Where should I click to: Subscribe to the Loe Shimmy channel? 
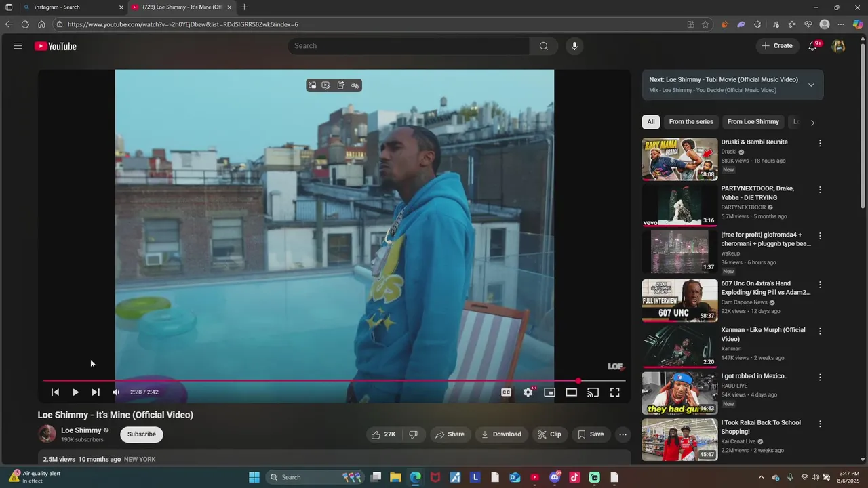(x=142, y=434)
